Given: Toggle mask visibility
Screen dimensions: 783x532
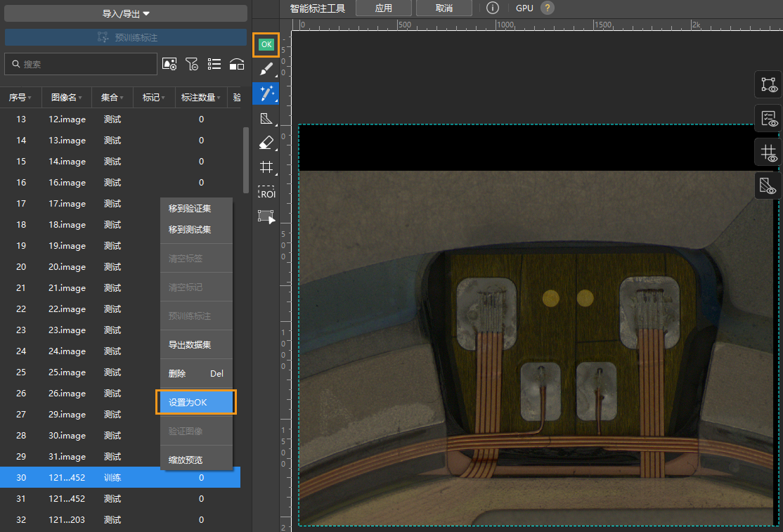Looking at the screenshot, I should [x=768, y=186].
